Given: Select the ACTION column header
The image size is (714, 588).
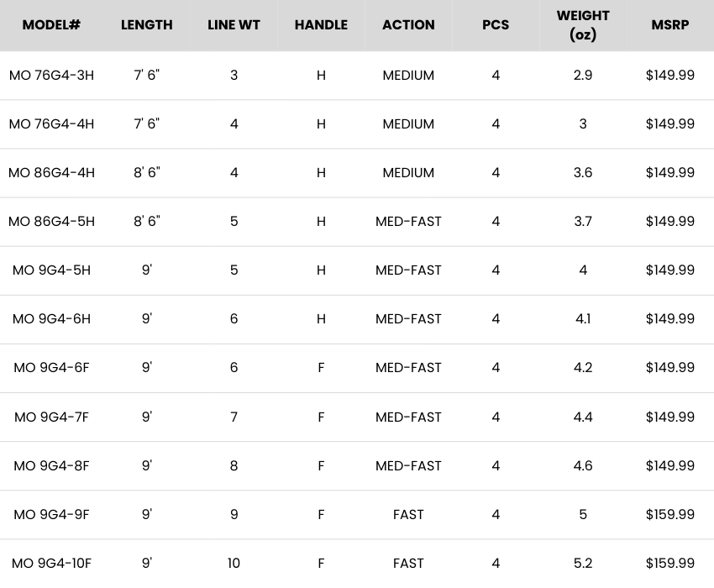Looking at the screenshot, I should pyautogui.click(x=408, y=25).
